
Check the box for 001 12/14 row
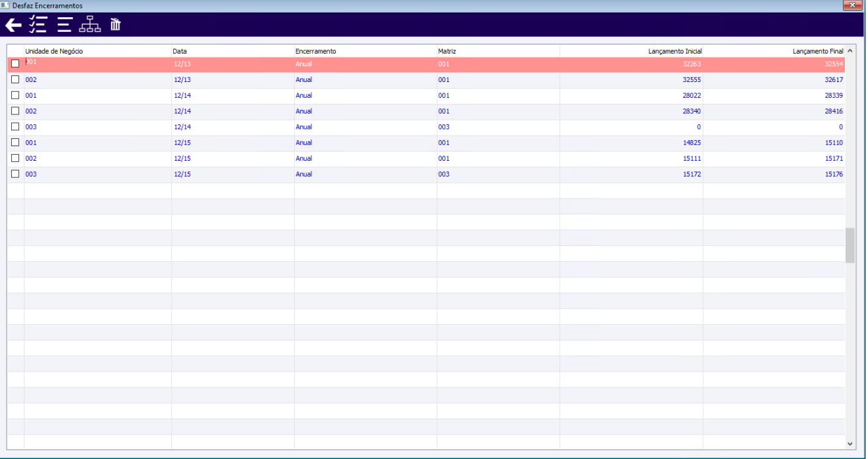tap(15, 95)
